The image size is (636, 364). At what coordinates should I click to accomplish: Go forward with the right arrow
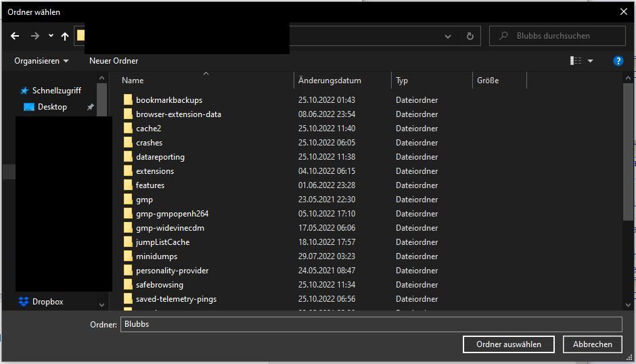click(x=35, y=36)
